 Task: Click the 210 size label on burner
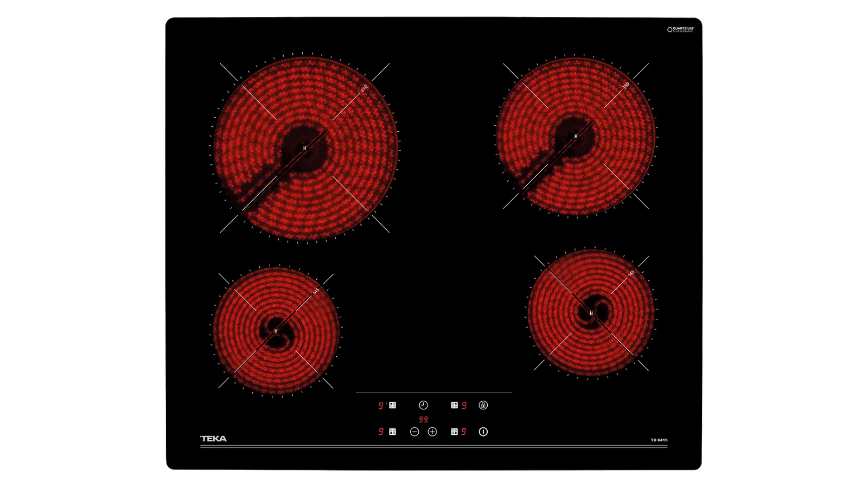tap(364, 87)
